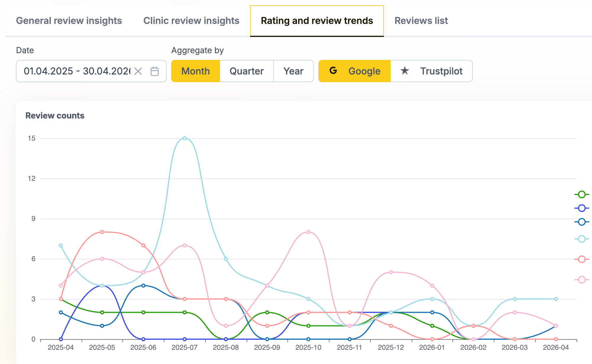Select Month aggregation
The height and width of the screenshot is (364, 592).
[x=195, y=71]
